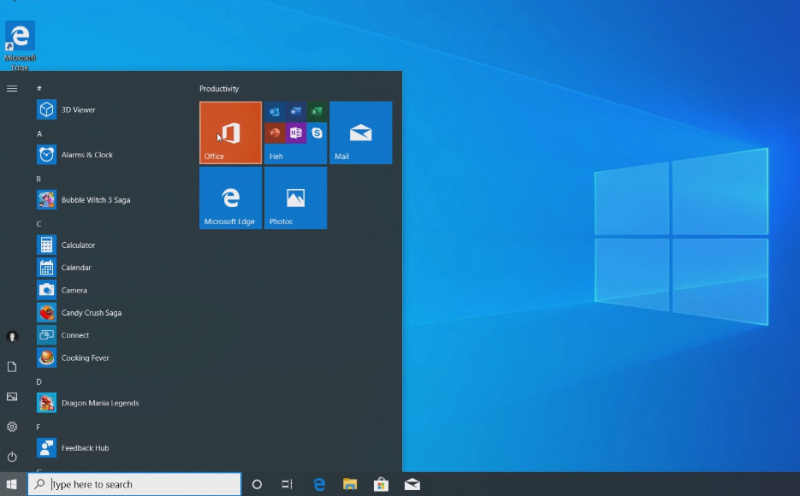Open Outlook icon in Heh folder

pos(274,111)
